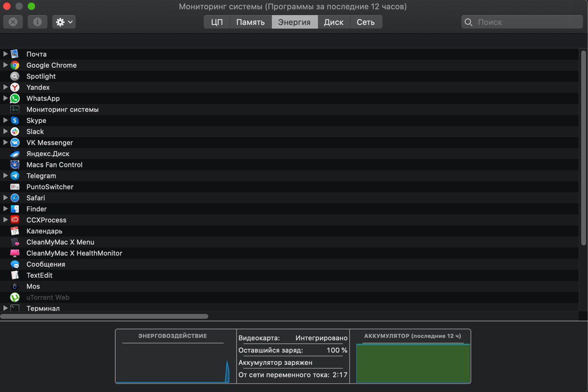588x392 pixels.
Task: Click the uTorrent Web icon
Action: (x=15, y=297)
